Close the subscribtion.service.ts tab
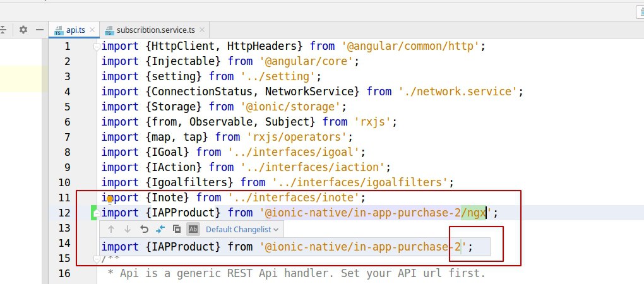This screenshot has width=644, height=284. [201, 30]
